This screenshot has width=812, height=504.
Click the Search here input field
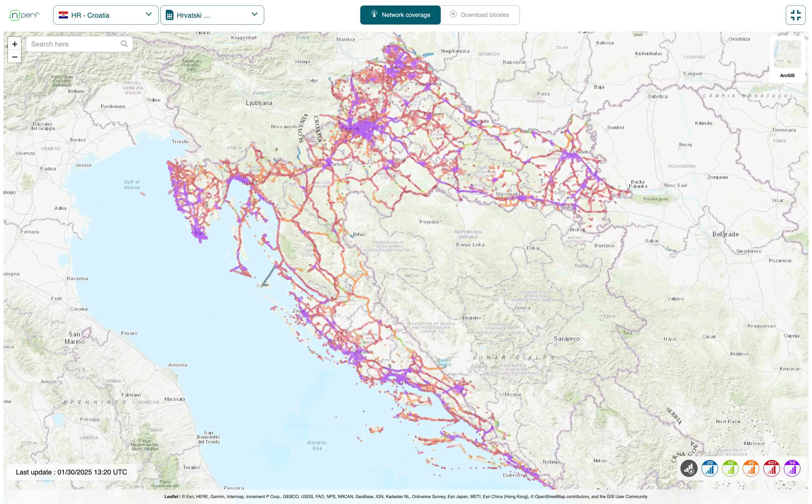[79, 44]
